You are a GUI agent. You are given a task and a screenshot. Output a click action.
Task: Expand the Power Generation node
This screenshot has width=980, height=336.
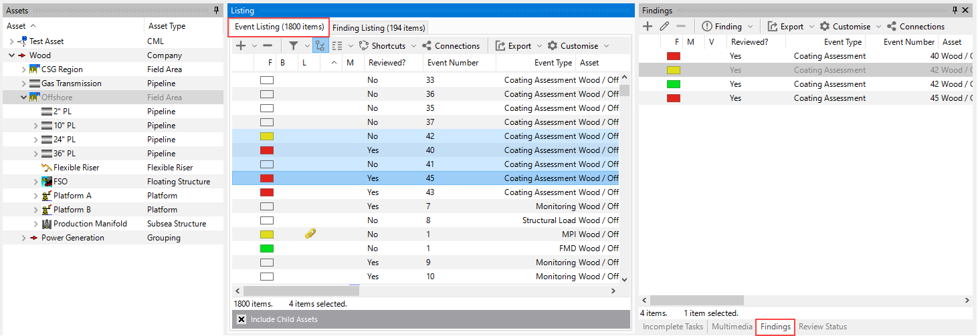pyautogui.click(x=23, y=238)
